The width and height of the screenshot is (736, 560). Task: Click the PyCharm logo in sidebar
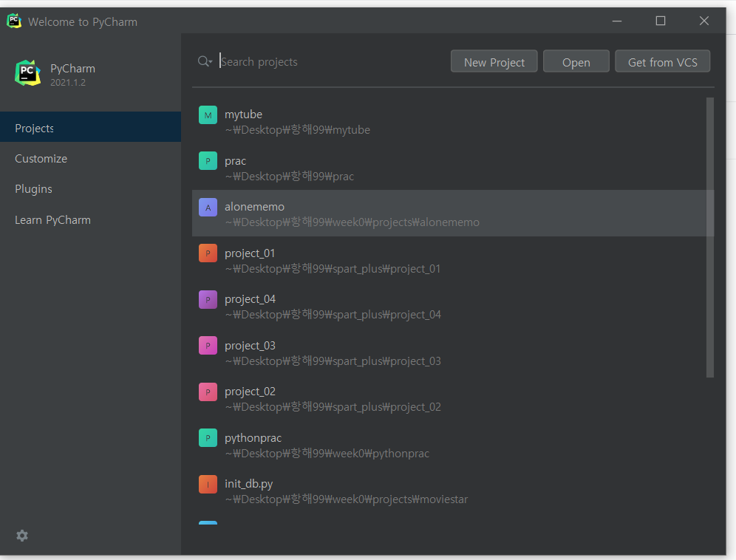(x=27, y=73)
